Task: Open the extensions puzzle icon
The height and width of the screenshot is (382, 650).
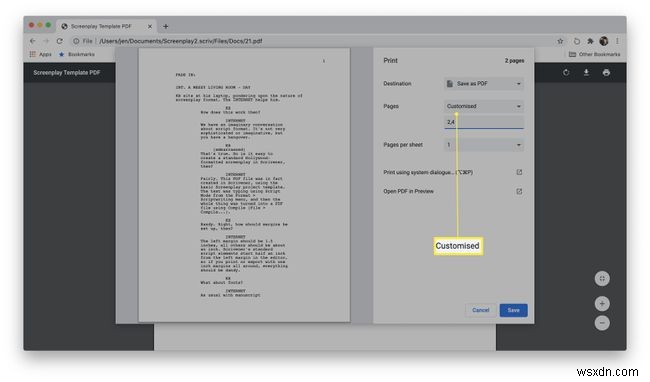Action: coord(590,41)
